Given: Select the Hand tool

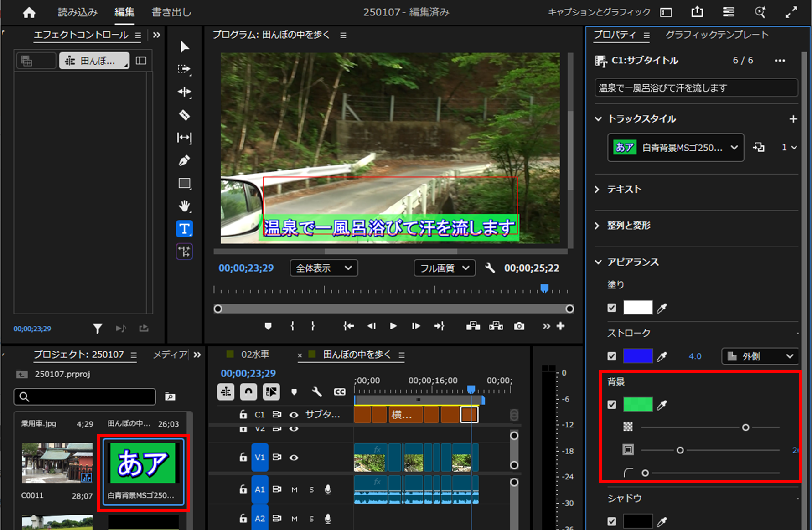Looking at the screenshot, I should coord(184,206).
